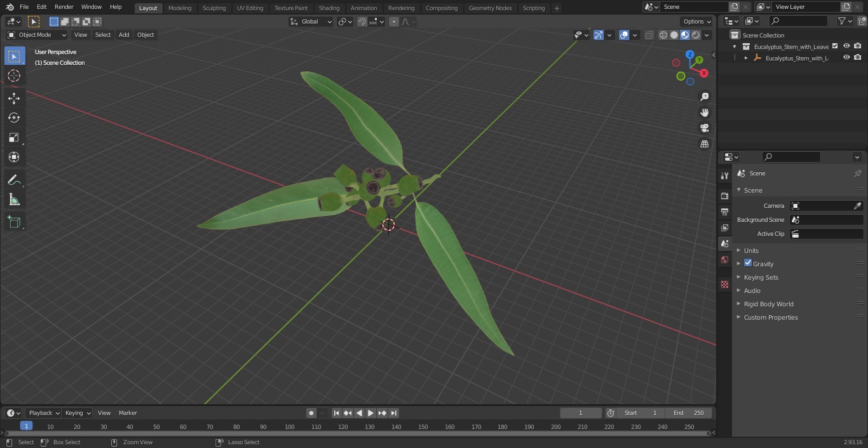Open the Tool properties tab
This screenshot has height=448, width=868.
click(x=724, y=176)
